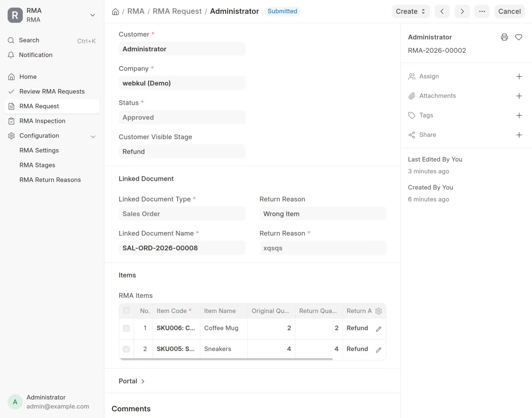The width and height of the screenshot is (532, 418).
Task: Open RMA Inspection sidebar item
Action: (x=52, y=121)
